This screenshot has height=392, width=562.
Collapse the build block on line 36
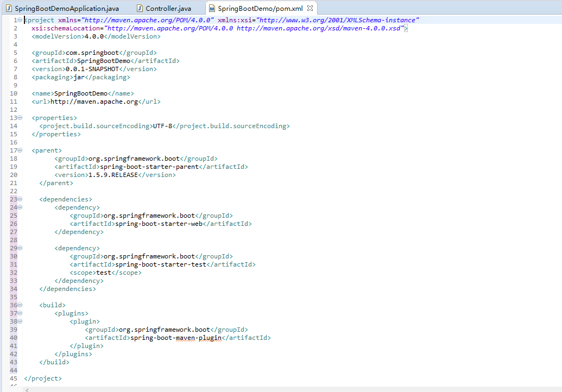point(20,305)
